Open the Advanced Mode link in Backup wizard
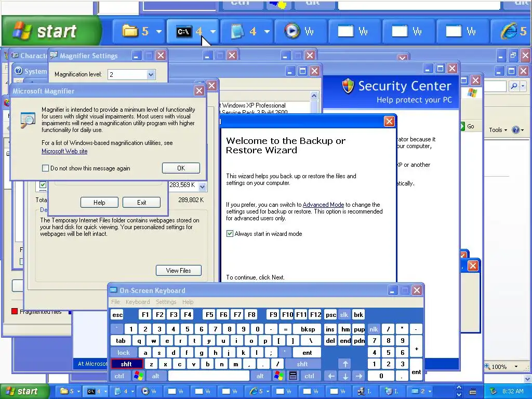 tap(323, 205)
